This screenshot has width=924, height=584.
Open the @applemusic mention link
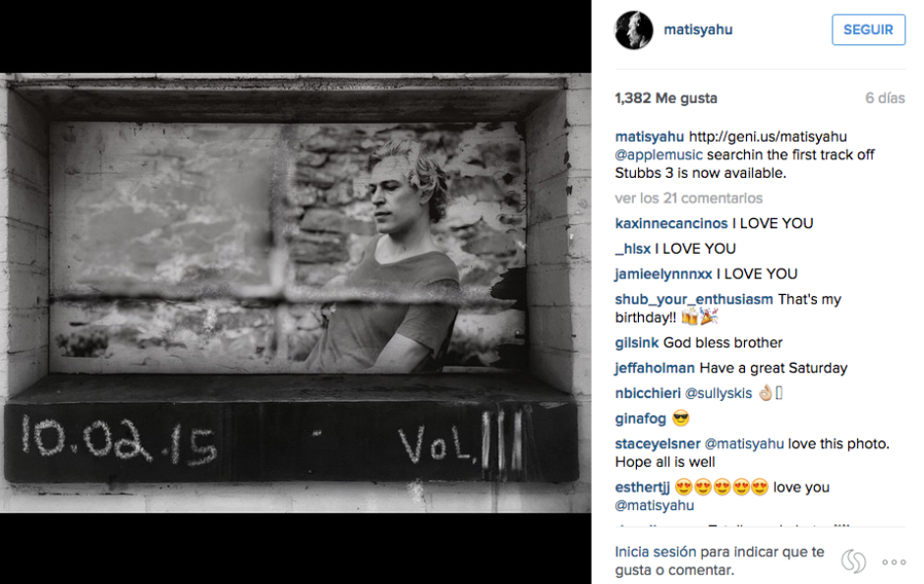click(659, 155)
